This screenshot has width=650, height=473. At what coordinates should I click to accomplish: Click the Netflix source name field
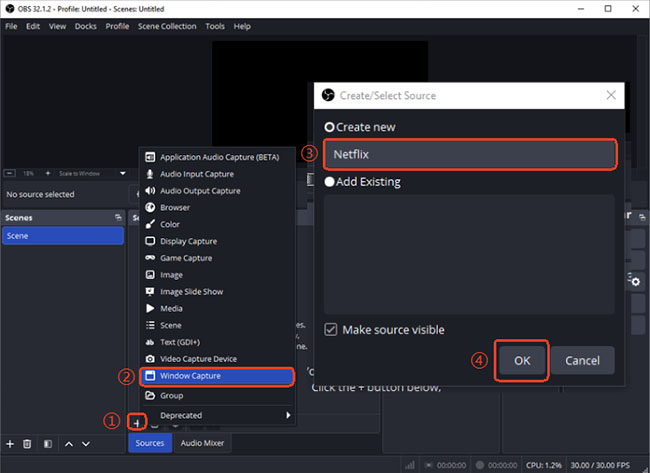[x=470, y=155]
